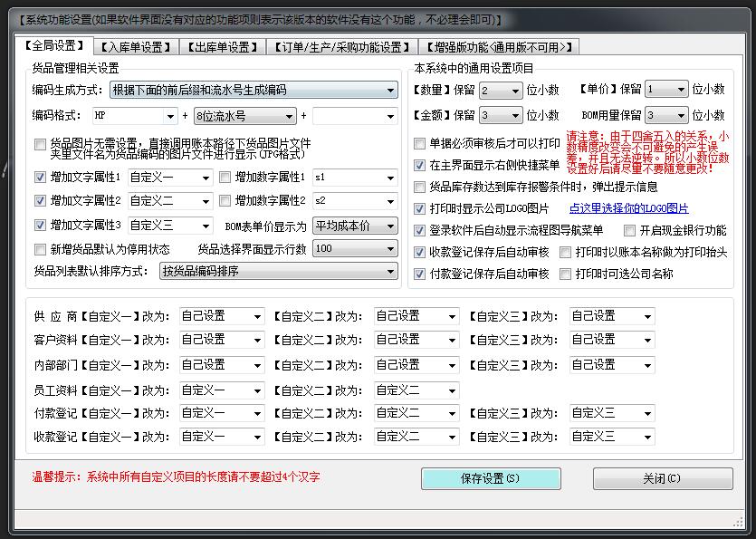Open the 供应商 自定义一 dropdown
This screenshot has width=756, height=539.
pos(257,316)
